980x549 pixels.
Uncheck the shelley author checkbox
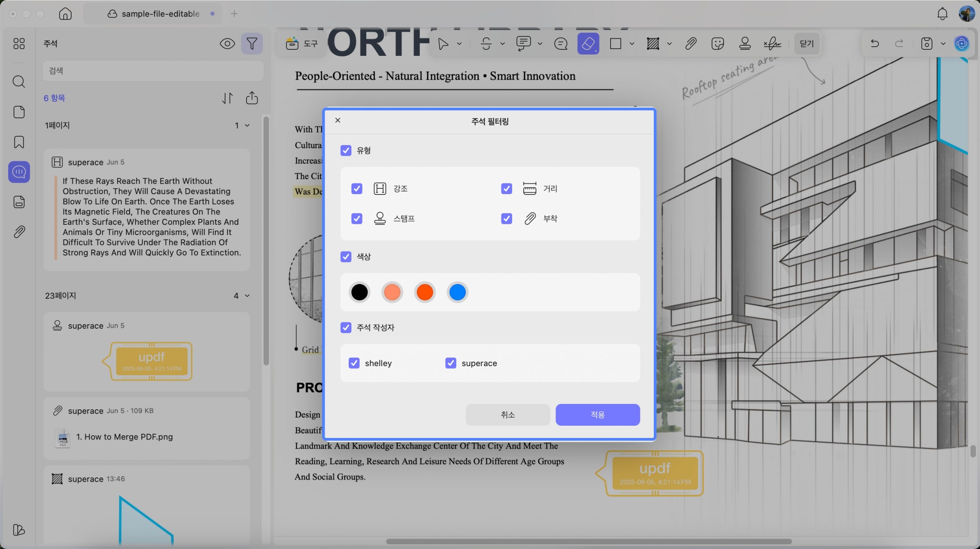(354, 363)
